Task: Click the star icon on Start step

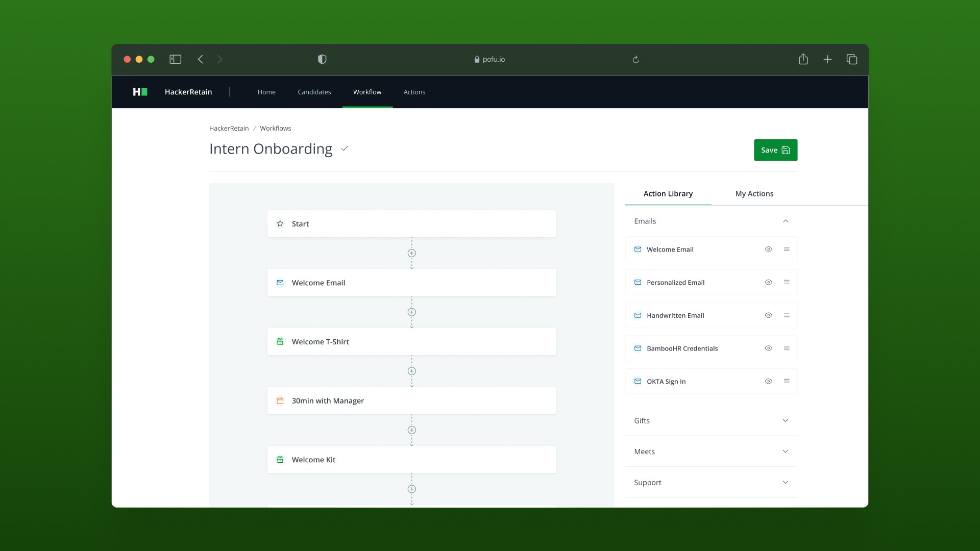Action: coord(280,223)
